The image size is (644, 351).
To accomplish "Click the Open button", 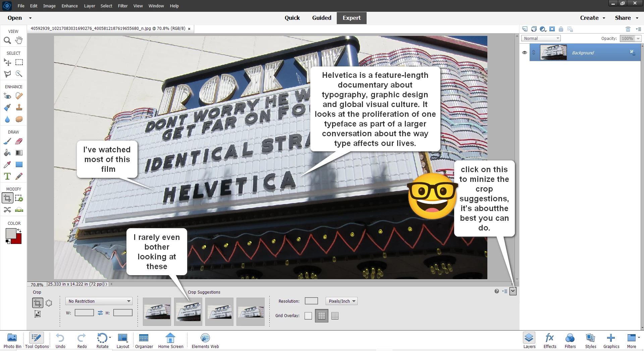I will pyautogui.click(x=15, y=18).
